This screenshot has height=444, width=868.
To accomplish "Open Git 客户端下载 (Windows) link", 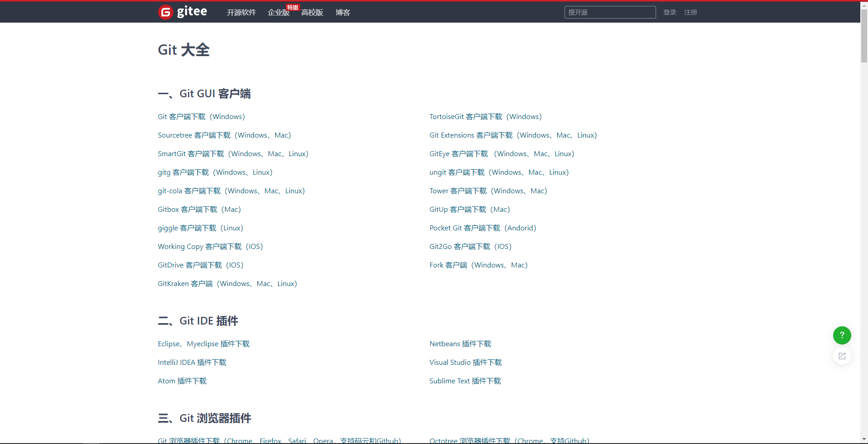I will (201, 117).
